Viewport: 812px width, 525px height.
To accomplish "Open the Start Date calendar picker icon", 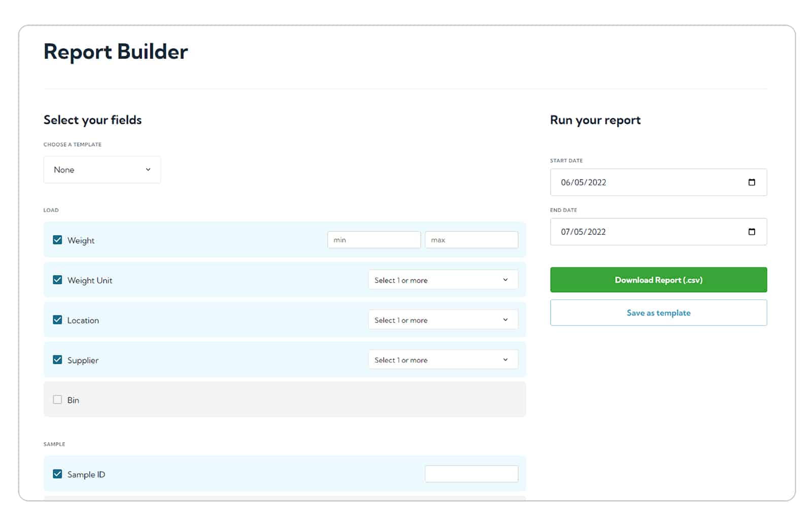I will pyautogui.click(x=752, y=182).
